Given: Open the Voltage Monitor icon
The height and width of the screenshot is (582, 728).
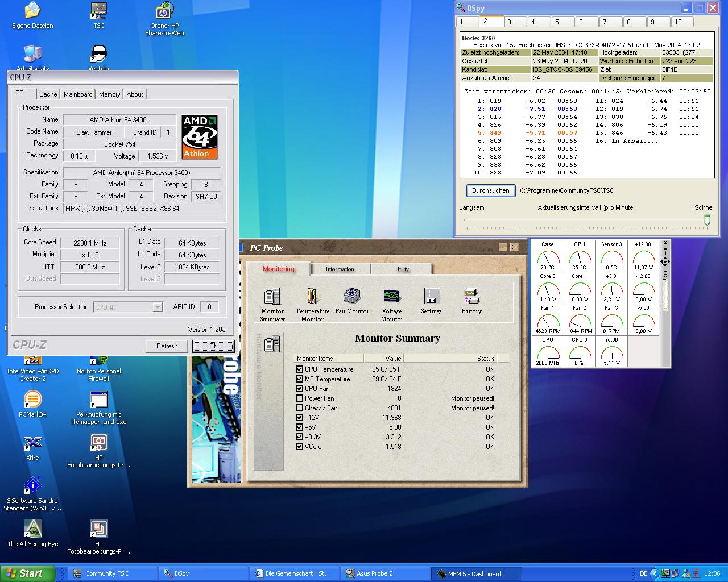Looking at the screenshot, I should [391, 305].
